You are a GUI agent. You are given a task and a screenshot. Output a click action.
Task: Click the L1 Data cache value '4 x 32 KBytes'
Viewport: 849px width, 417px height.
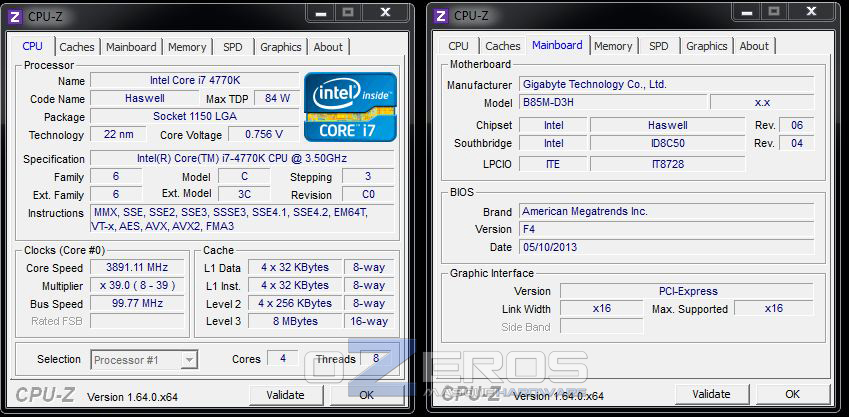[295, 268]
